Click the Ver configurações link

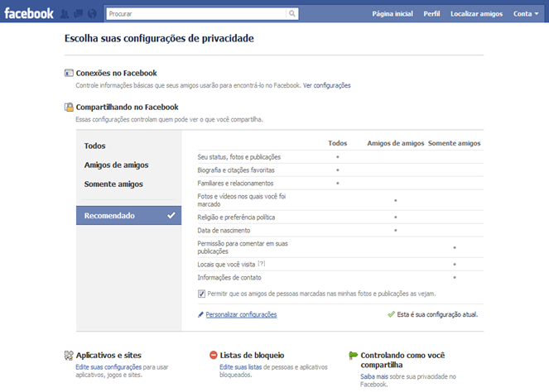(327, 85)
